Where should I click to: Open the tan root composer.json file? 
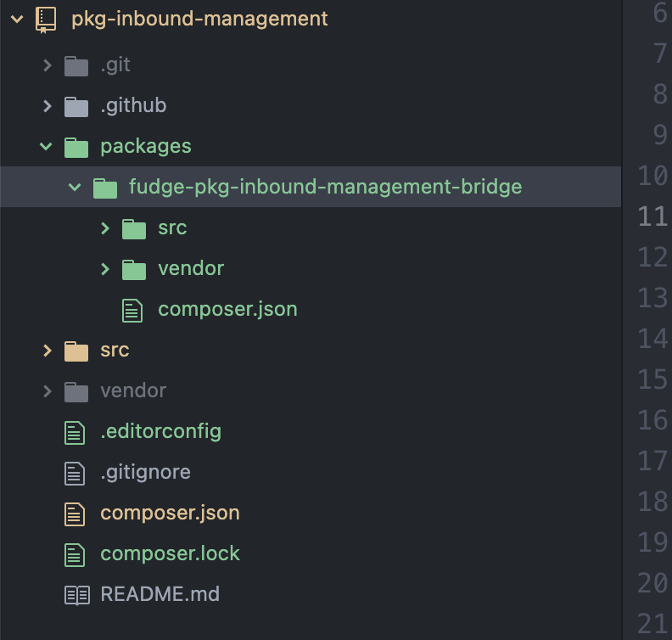pos(171,514)
